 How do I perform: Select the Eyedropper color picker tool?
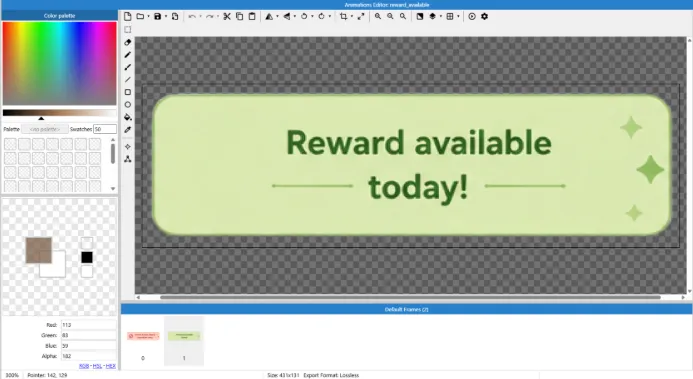[128, 129]
